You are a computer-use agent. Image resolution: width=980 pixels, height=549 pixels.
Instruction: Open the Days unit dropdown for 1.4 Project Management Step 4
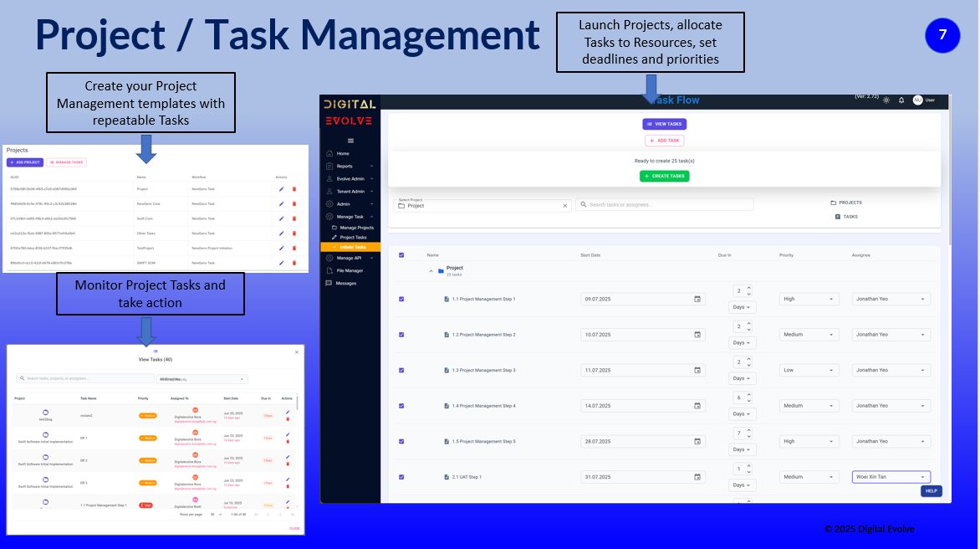pos(742,414)
